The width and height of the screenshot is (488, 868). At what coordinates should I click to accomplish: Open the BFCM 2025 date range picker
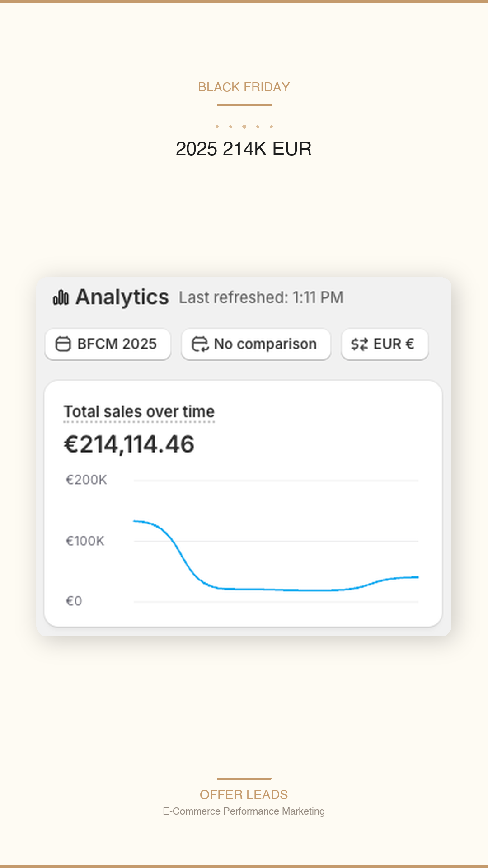[x=108, y=344]
